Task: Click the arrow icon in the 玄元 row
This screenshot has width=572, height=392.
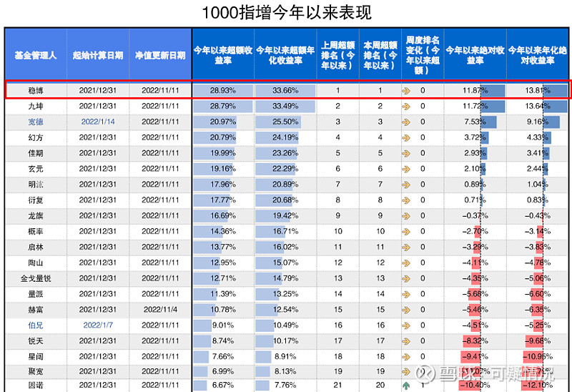Action: point(406,169)
